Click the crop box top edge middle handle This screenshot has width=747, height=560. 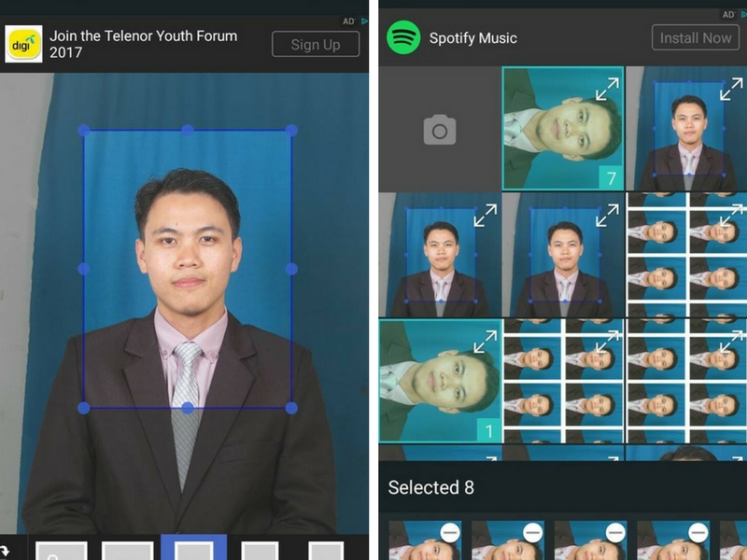pyautogui.click(x=188, y=130)
